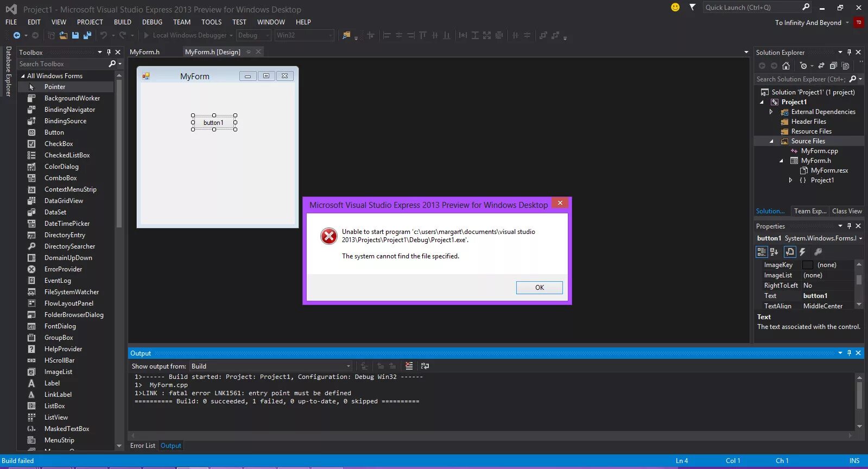This screenshot has width=868, height=469.
Task: Click OK in the error dialog
Action: coord(539,288)
